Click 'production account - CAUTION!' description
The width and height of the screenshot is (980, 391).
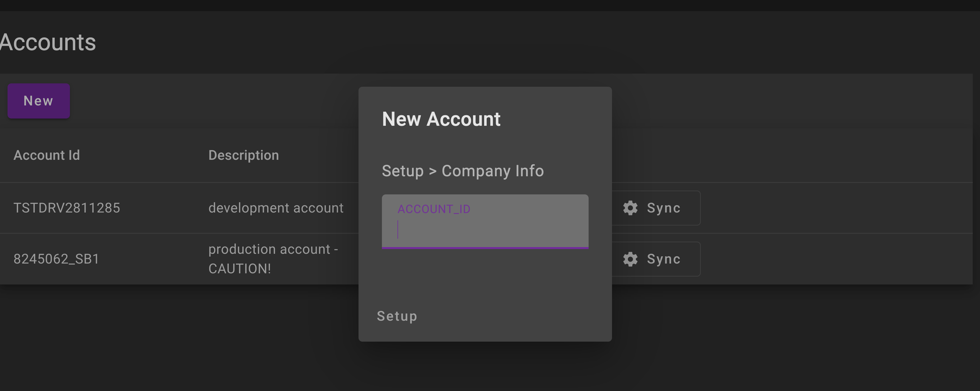(x=273, y=259)
